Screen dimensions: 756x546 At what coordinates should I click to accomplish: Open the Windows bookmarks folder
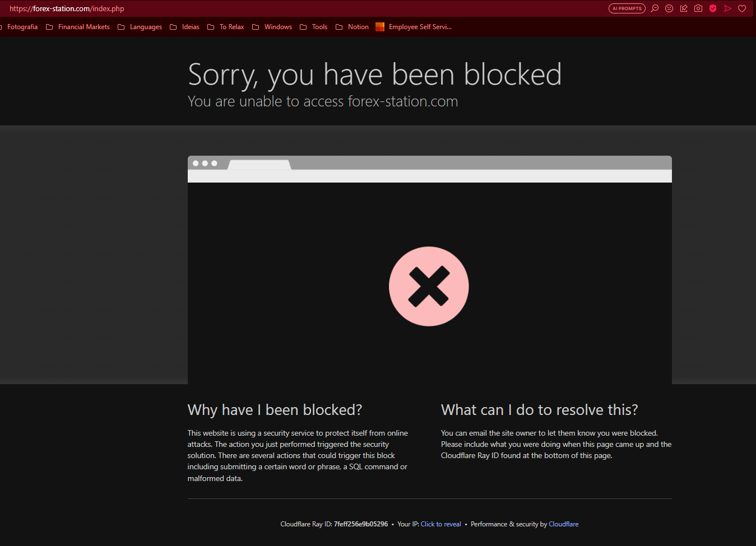[x=272, y=27]
